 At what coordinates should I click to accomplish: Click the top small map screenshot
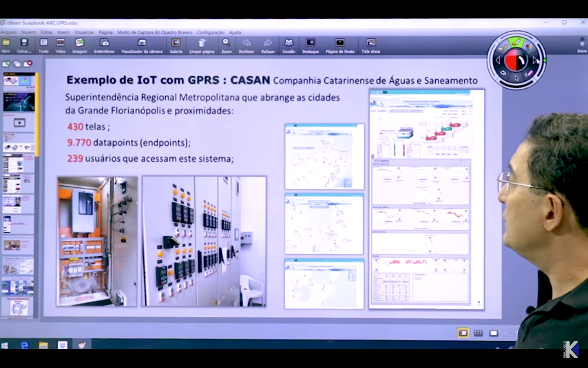coord(325,157)
